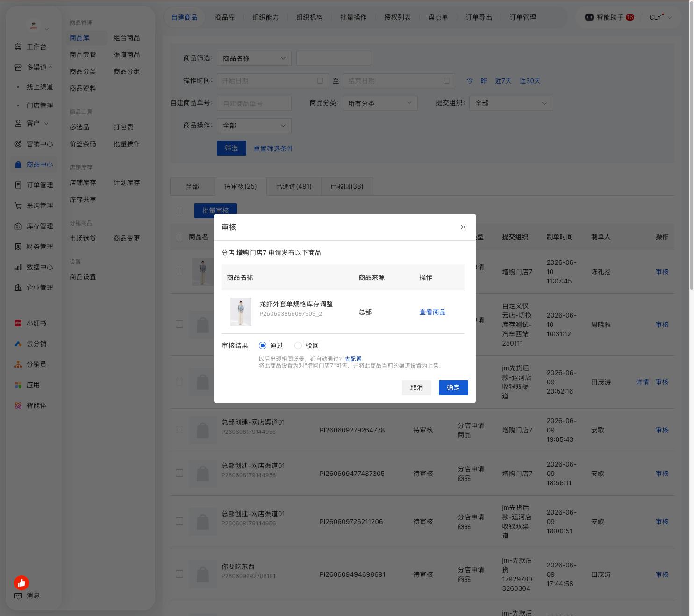This screenshot has height=616, width=694.
Task: Click the 取消 button in dialog
Action: pyautogui.click(x=416, y=388)
